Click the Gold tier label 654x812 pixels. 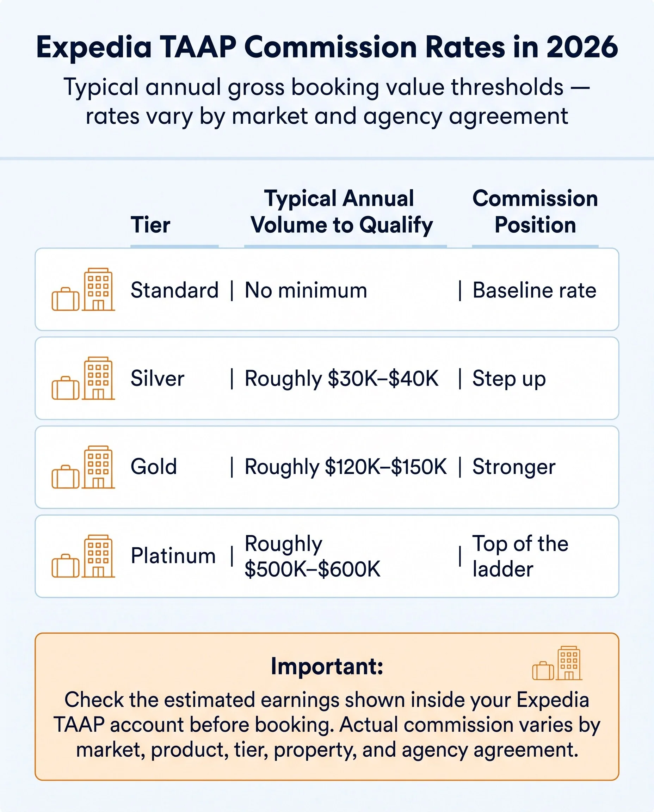(154, 467)
